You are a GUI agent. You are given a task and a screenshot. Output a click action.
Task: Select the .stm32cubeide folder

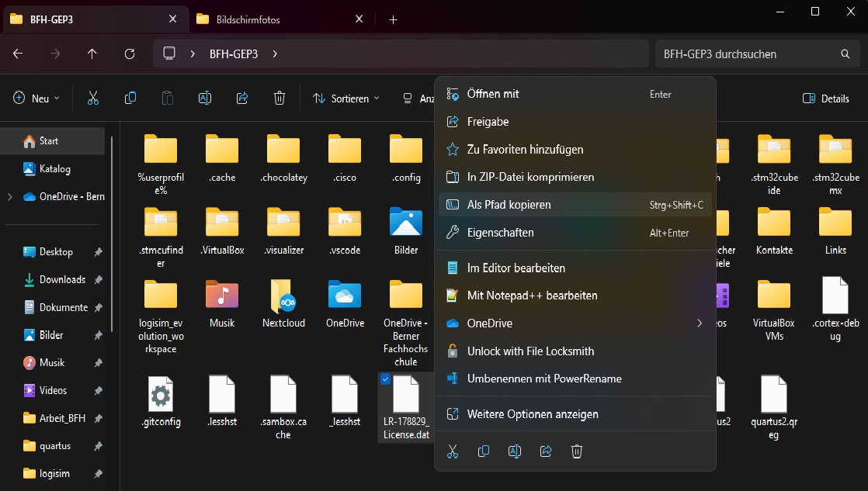click(774, 164)
